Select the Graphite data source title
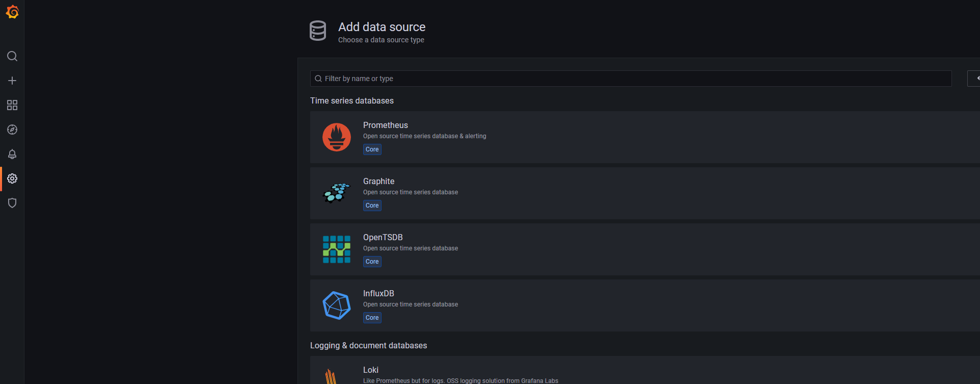Viewport: 980px width, 384px height. [x=378, y=181]
